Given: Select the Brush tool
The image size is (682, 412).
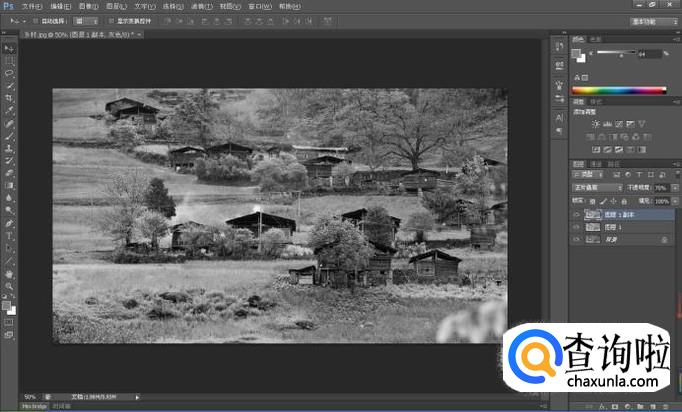Looking at the screenshot, I should (9, 136).
